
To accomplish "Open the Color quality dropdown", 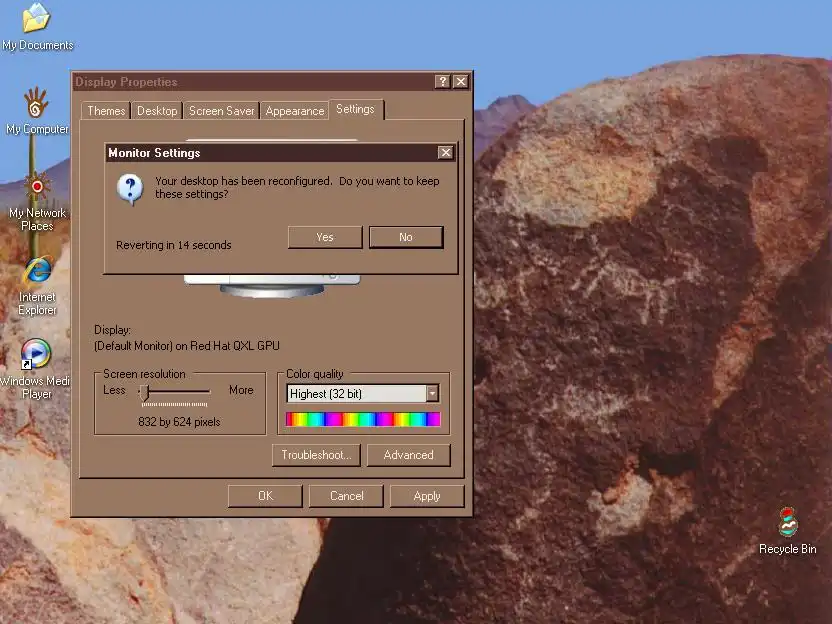I will (x=432, y=393).
